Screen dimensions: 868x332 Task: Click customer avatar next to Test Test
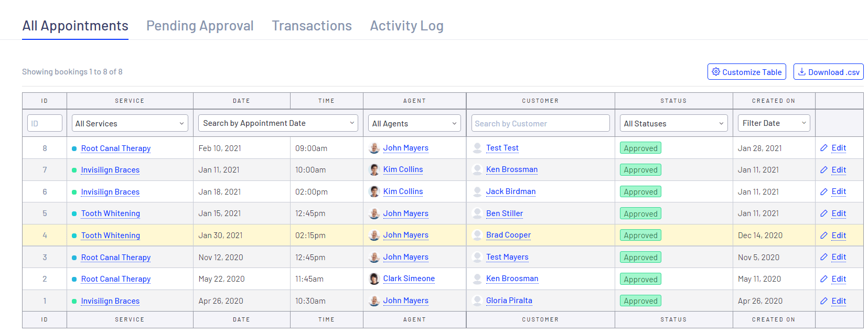point(477,148)
